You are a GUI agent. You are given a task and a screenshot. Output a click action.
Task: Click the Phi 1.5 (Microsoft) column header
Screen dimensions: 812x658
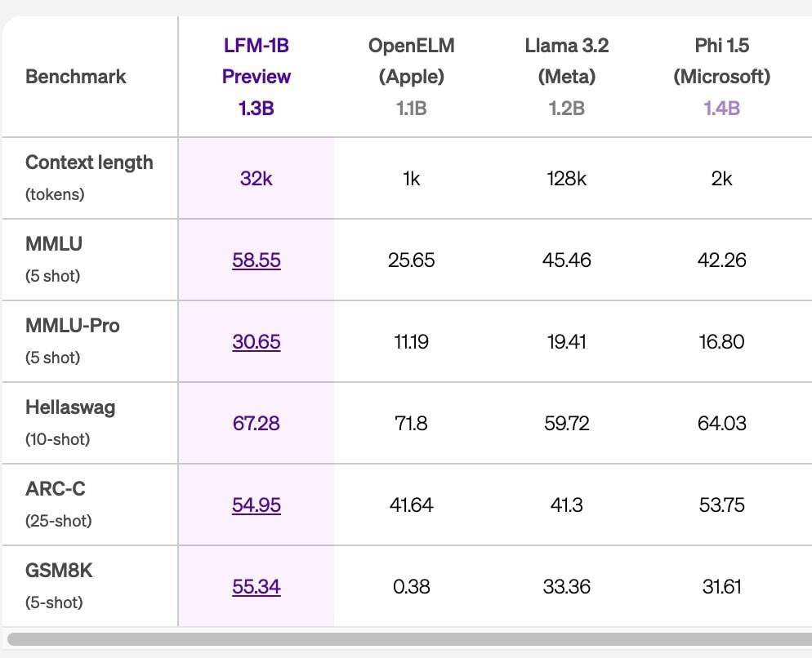[x=721, y=76]
